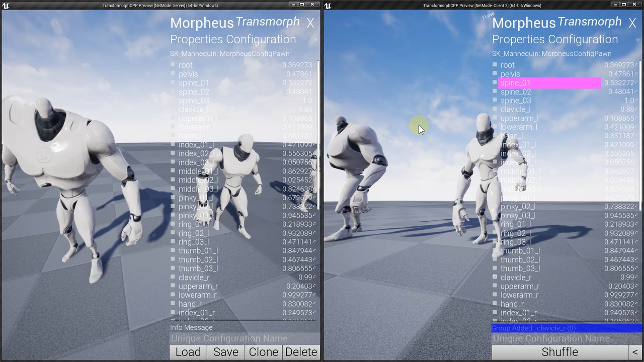Toggle root checkbox in Client 2 window

495,65
